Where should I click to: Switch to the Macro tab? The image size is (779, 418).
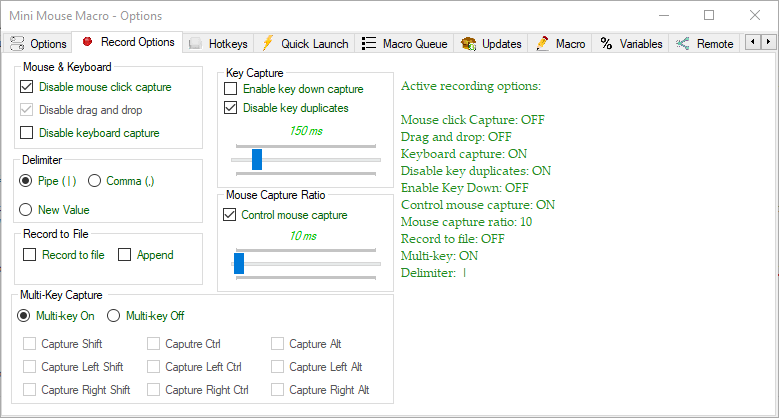tap(560, 44)
